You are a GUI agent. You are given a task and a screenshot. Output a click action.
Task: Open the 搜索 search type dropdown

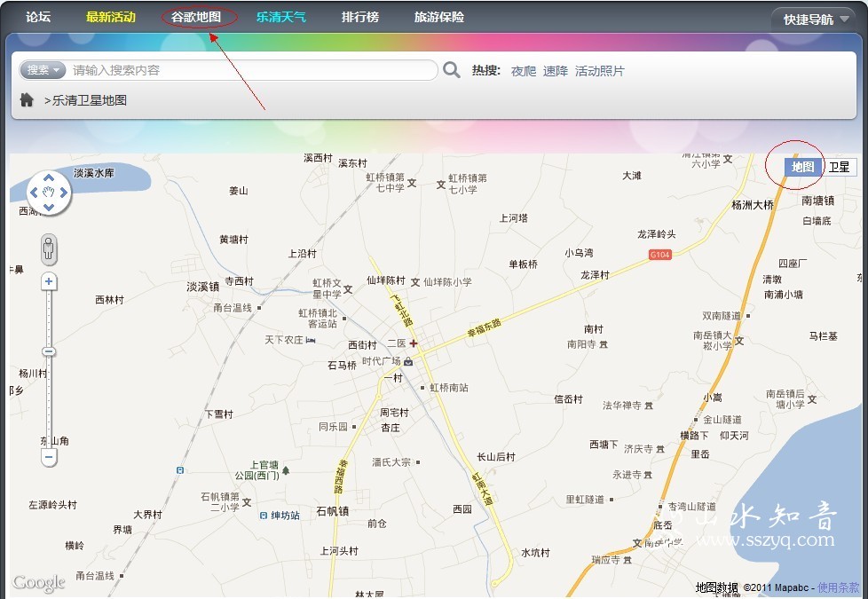[x=43, y=70]
